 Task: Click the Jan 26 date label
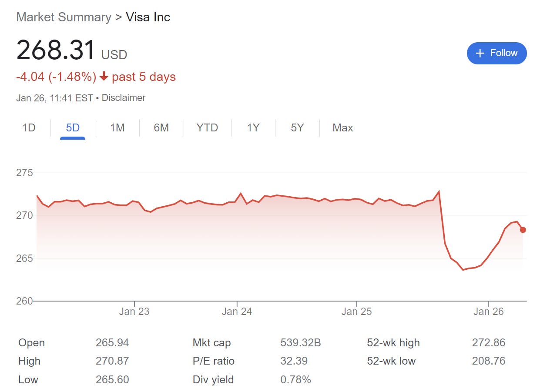489,312
